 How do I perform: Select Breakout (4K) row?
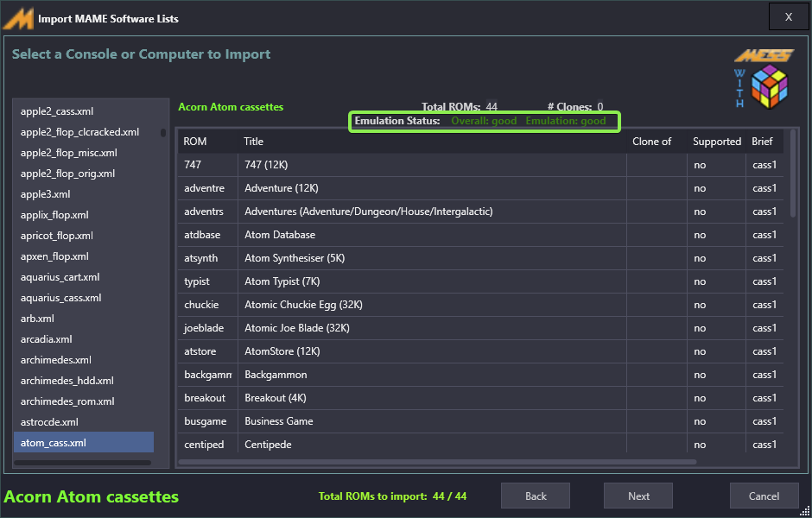[480, 397]
